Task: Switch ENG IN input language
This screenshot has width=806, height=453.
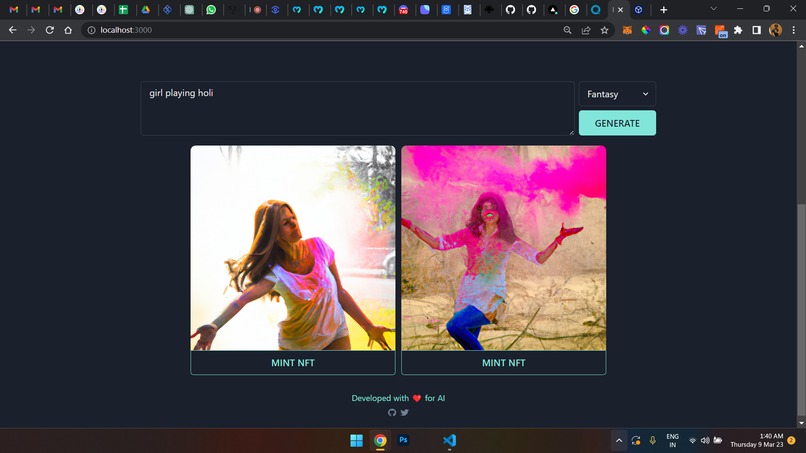Action: click(x=672, y=441)
